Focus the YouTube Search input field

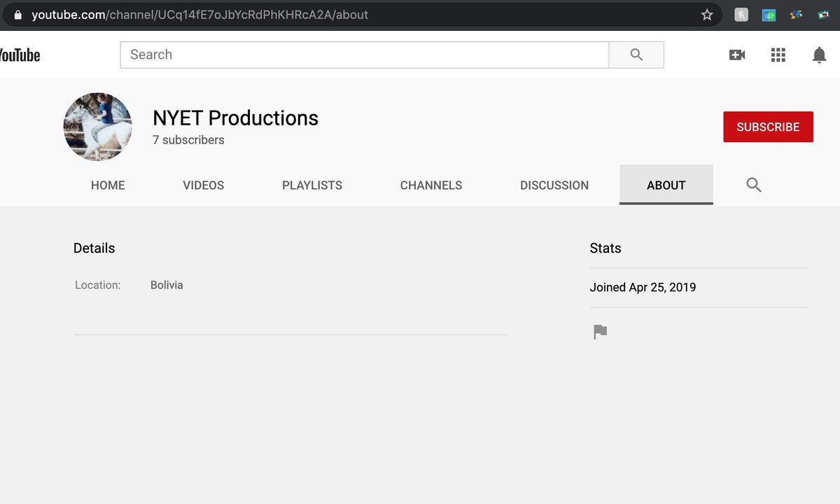tap(365, 55)
